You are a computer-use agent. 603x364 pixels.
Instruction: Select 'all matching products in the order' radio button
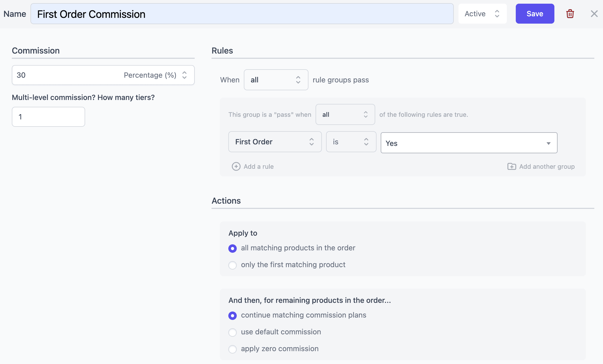point(233,248)
